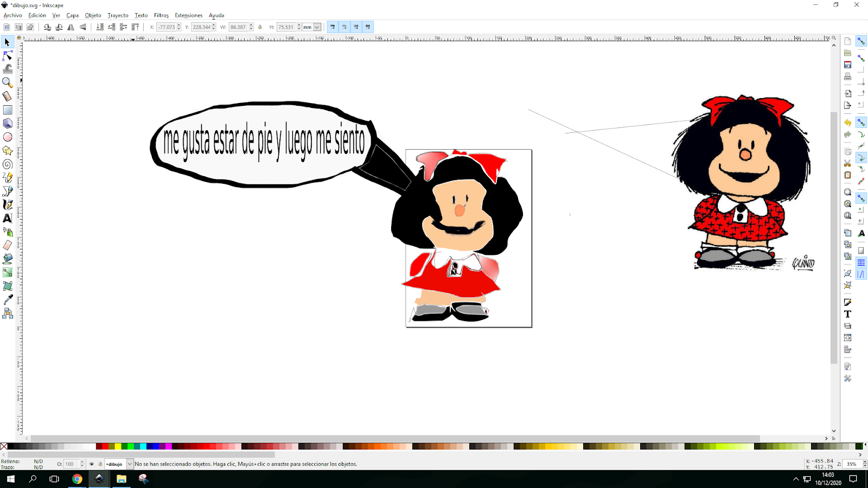Adjust the zoom percentage stepper arrows
The height and width of the screenshot is (488, 868).
[x=865, y=464]
